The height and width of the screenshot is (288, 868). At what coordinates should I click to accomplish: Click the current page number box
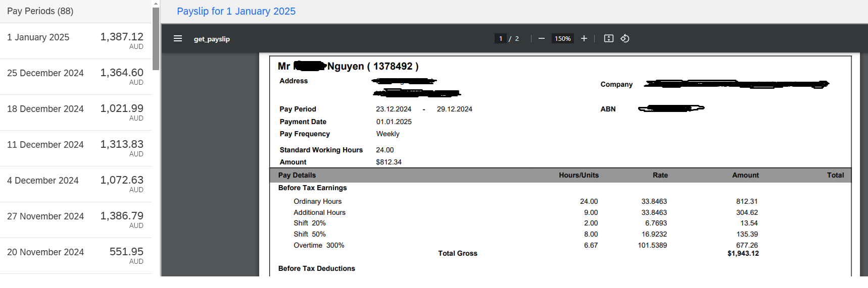click(500, 38)
